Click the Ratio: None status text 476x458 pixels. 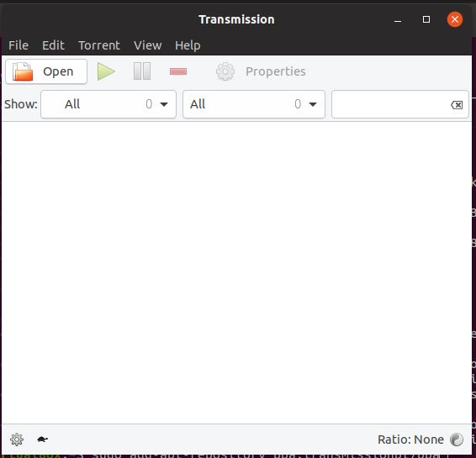pos(410,440)
